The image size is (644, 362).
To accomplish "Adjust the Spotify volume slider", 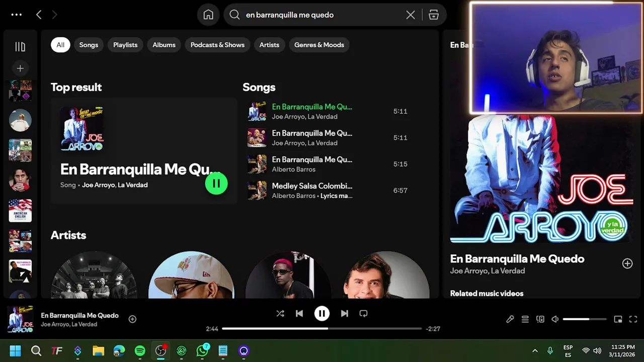I will 585,319.
